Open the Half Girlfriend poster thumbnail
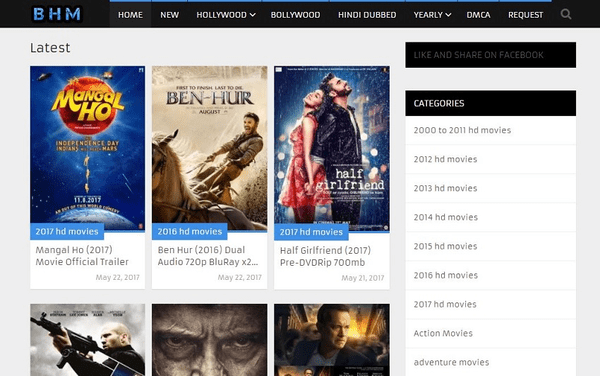This screenshot has height=376, width=600. (332, 149)
